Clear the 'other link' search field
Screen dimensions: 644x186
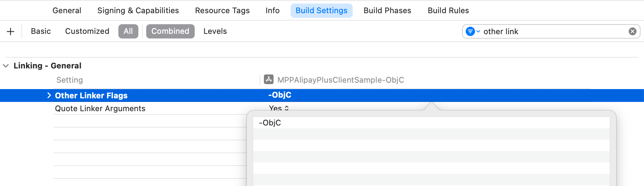632,31
